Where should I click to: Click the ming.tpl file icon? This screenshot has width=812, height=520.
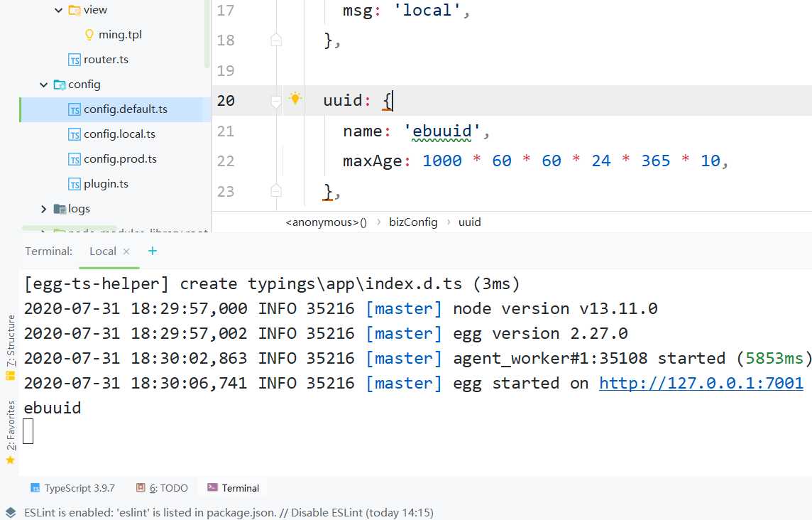pos(89,35)
